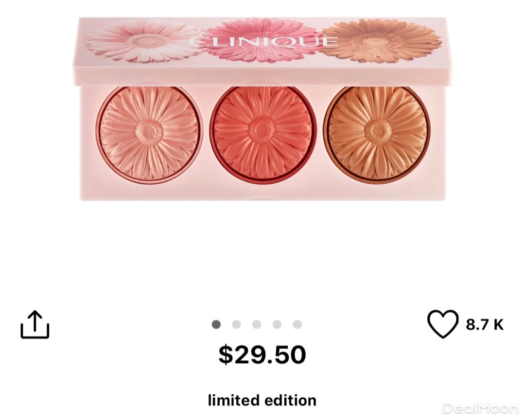Click the $29.50 price text
525x420 pixels.
(262, 354)
